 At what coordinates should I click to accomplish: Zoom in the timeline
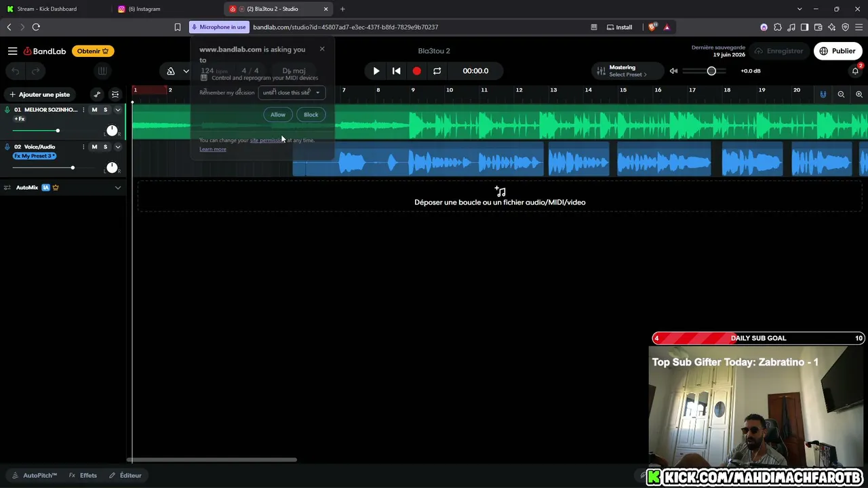point(859,94)
